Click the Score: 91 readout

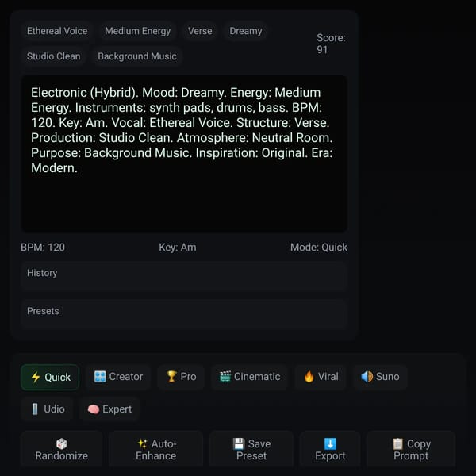pos(331,44)
